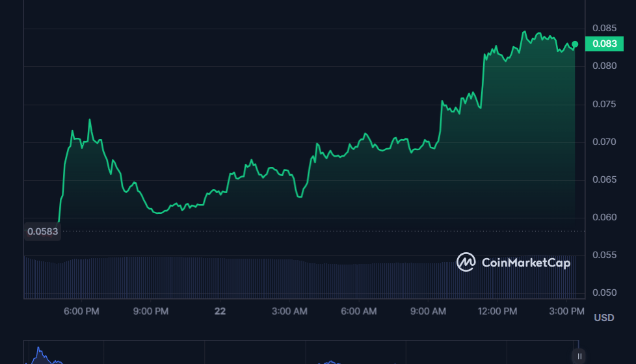Viewport: 636px width, 364px height.
Task: Click the pause handle on the range slider
Action: (x=579, y=356)
